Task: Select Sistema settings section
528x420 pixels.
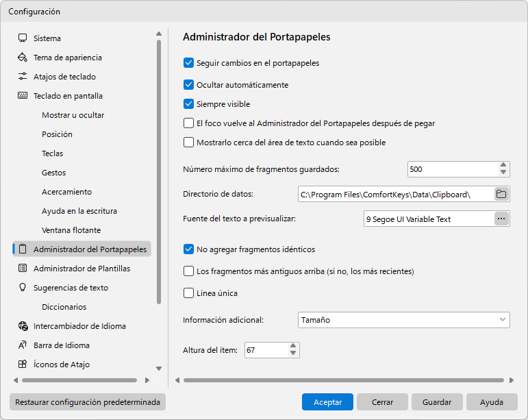Action: 47,38
